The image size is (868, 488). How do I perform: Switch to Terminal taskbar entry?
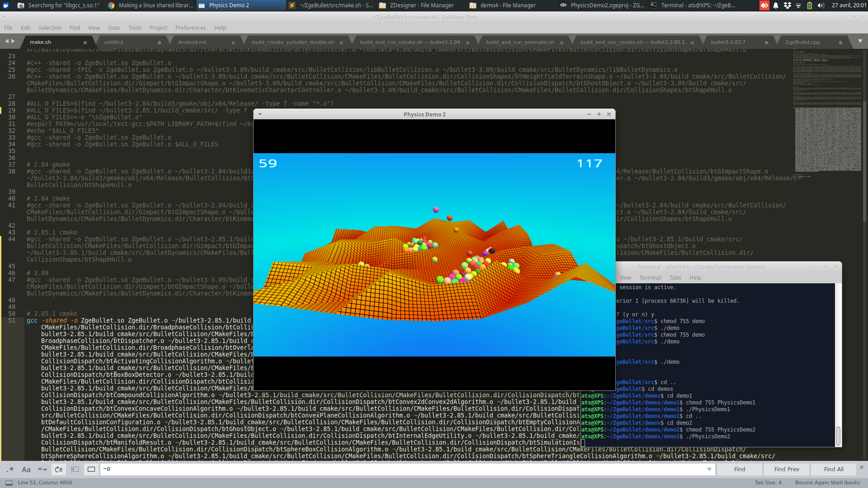coord(693,5)
